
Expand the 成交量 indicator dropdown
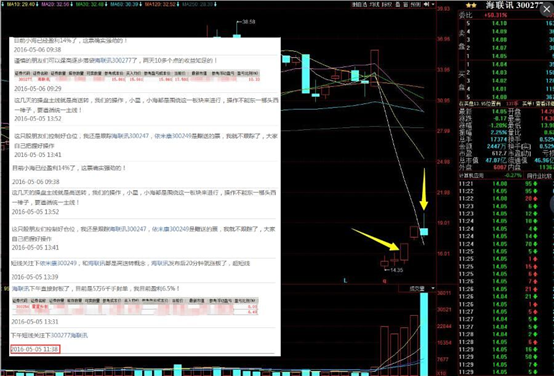[x=433, y=288]
